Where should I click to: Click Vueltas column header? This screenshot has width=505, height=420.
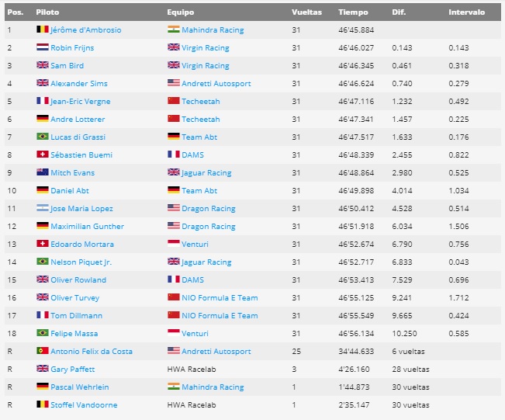(x=306, y=12)
